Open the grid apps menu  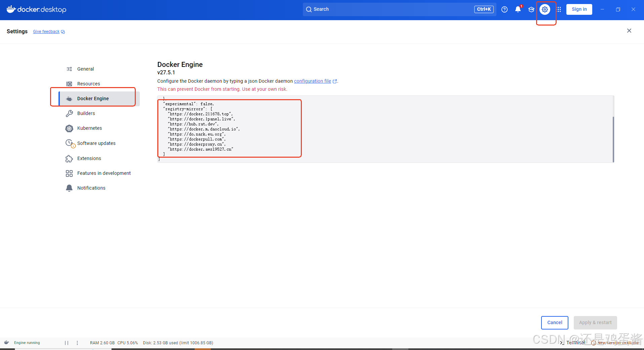(558, 9)
